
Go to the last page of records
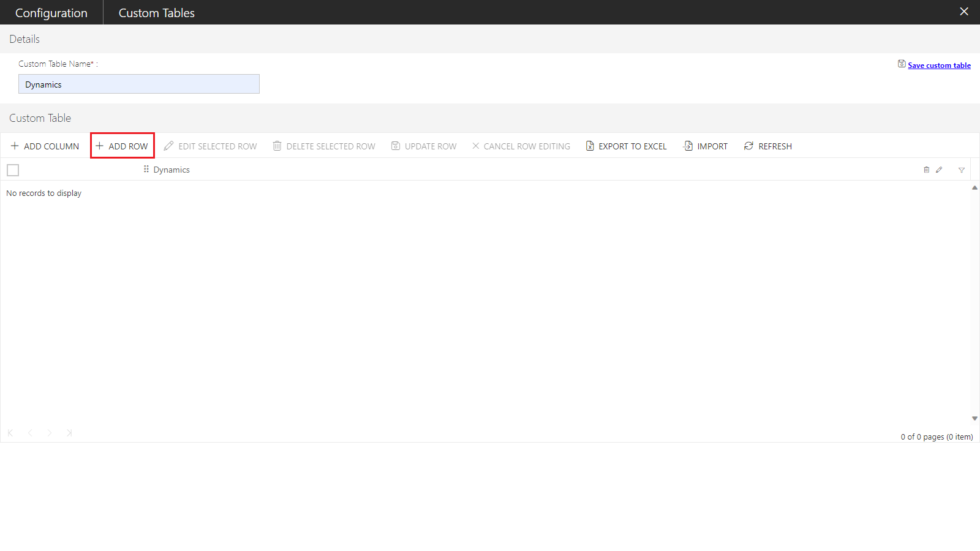pyautogui.click(x=69, y=433)
